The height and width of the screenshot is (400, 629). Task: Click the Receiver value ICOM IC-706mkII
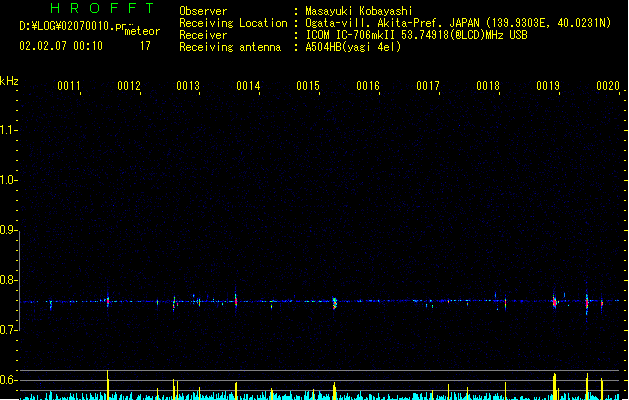tap(351, 35)
